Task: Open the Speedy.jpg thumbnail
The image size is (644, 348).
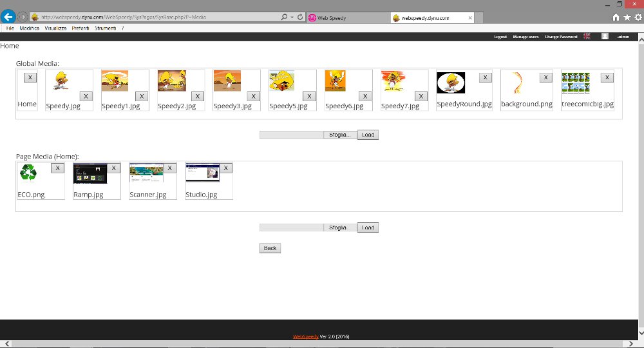Action: click(61, 81)
